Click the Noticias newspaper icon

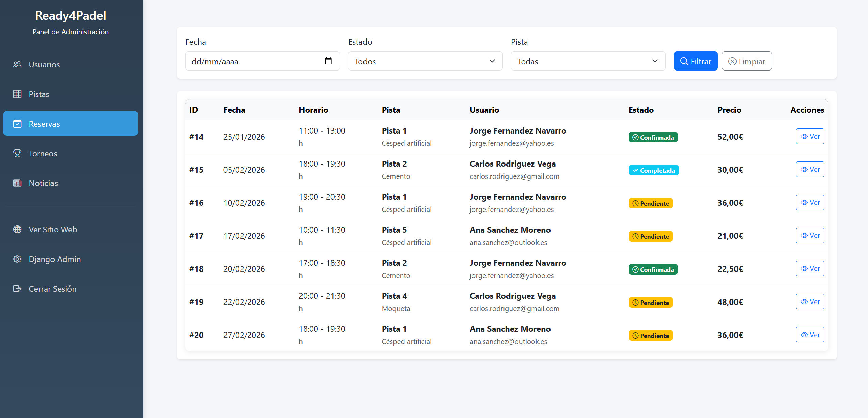pyautogui.click(x=17, y=183)
